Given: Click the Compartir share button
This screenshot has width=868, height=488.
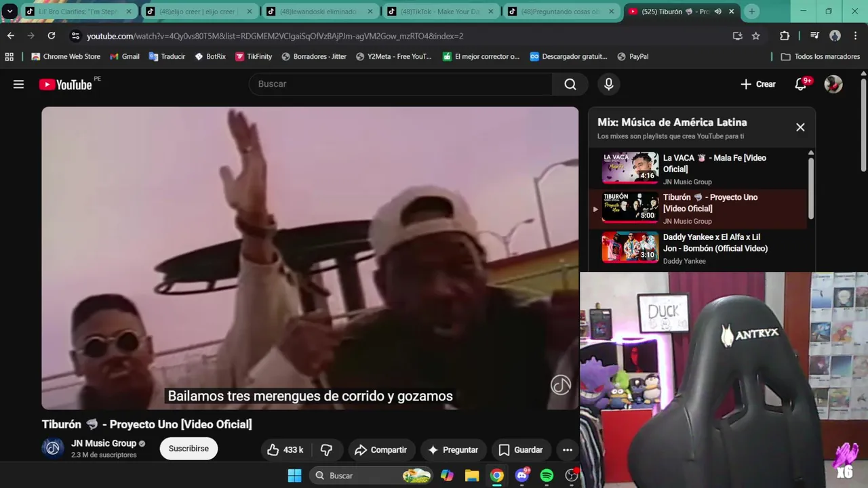Looking at the screenshot, I should click(x=381, y=449).
